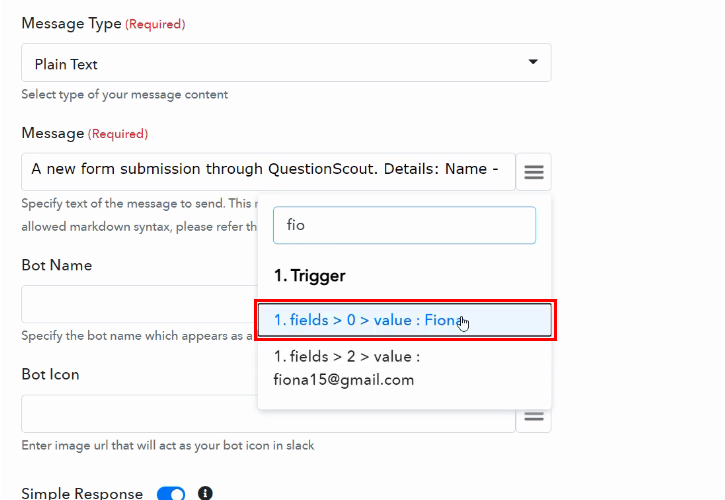The image size is (725, 500).
Task: Click the Message (Required) label
Action: coord(85,133)
